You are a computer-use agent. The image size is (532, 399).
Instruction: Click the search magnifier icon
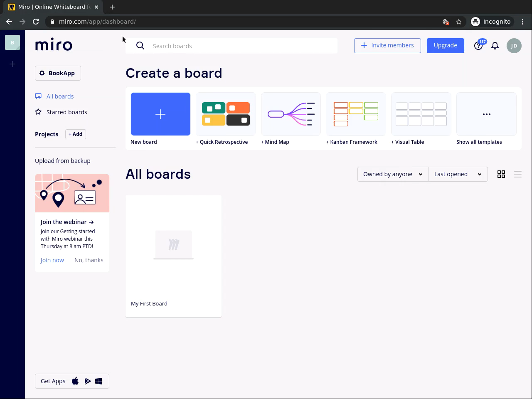pos(140,46)
